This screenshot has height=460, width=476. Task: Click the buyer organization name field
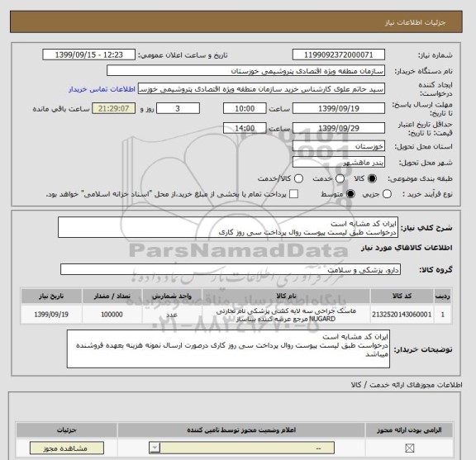(x=246, y=71)
